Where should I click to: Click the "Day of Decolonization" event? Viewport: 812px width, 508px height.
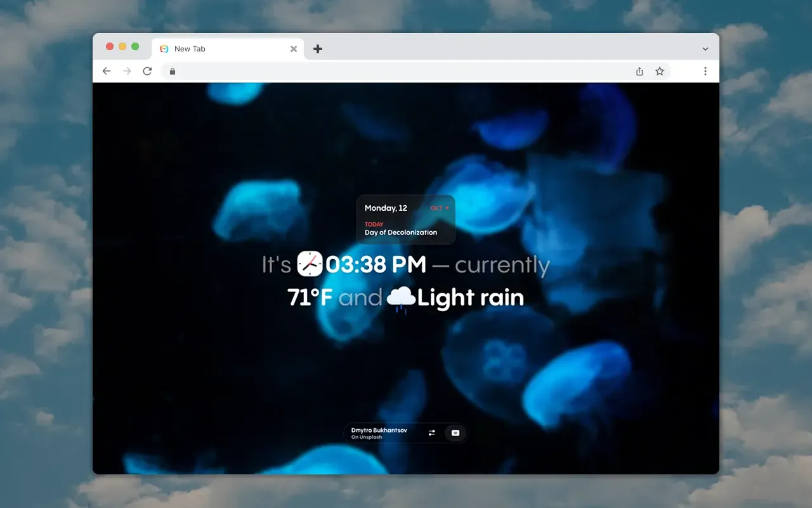pyautogui.click(x=401, y=232)
